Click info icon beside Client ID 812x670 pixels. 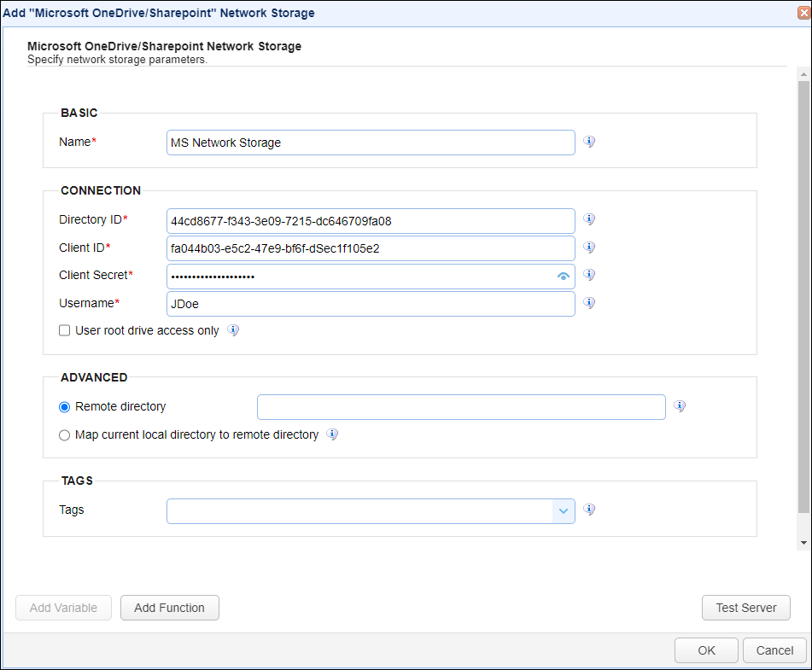tap(589, 247)
